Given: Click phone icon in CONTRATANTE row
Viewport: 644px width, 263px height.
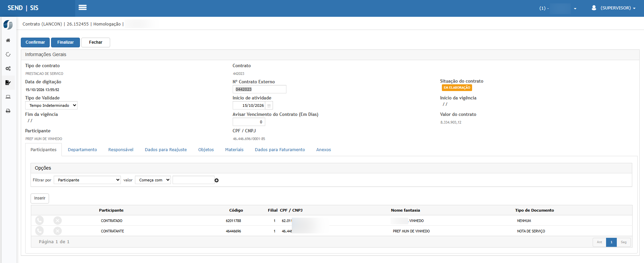Looking at the screenshot, I should (x=40, y=231).
